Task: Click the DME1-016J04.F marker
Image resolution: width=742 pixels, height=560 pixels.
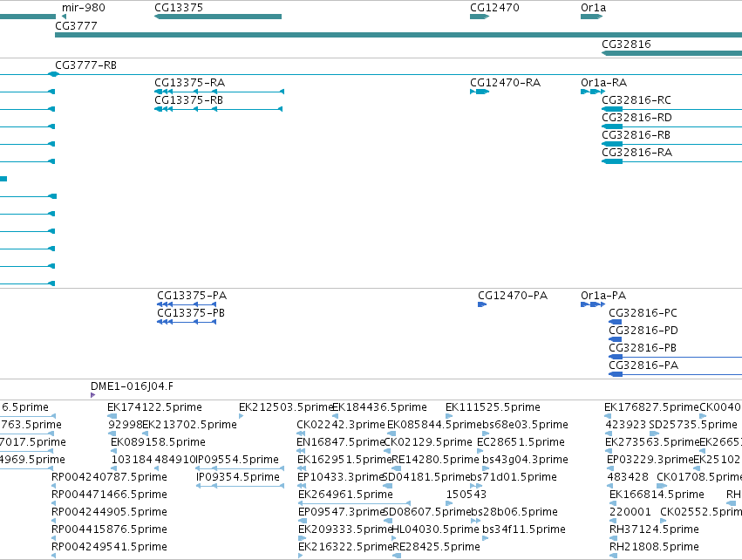Action: coord(92,395)
